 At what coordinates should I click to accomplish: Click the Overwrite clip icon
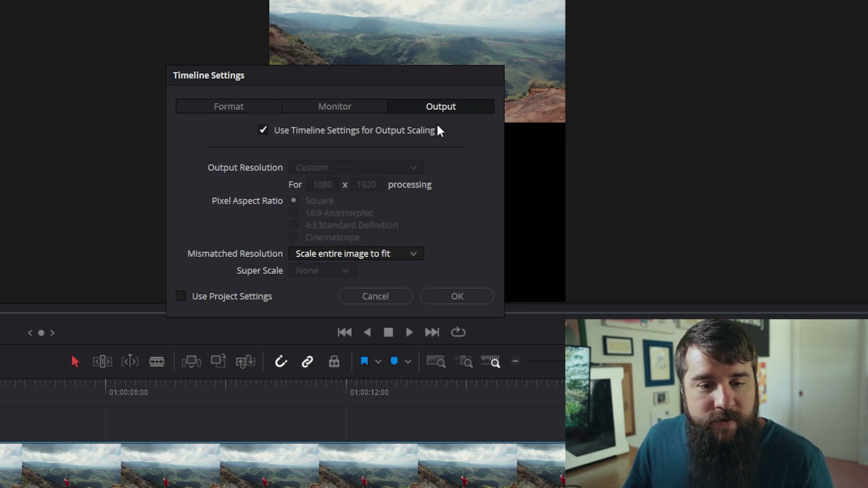(218, 361)
